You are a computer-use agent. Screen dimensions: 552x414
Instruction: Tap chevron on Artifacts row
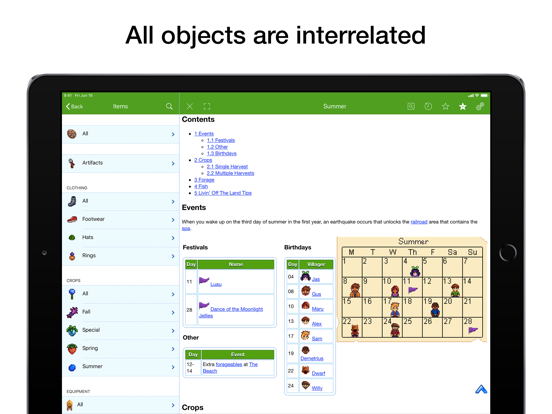tap(173, 163)
